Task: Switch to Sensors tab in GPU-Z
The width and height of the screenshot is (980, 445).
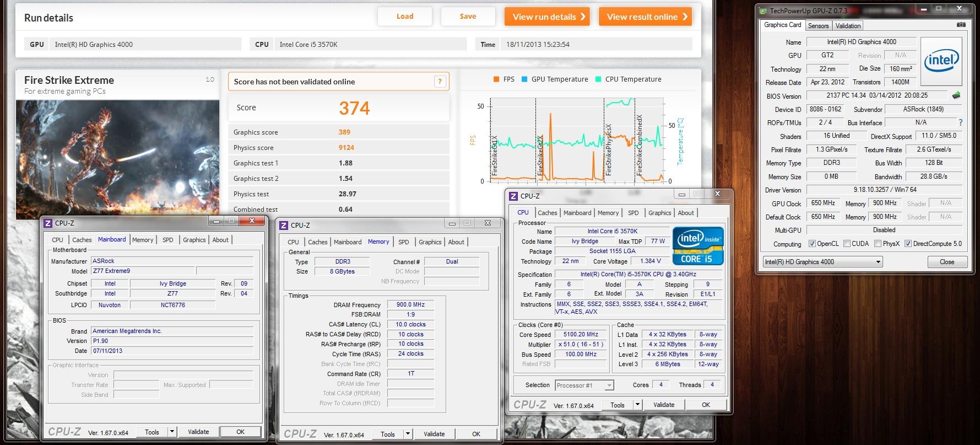Action: point(818,26)
